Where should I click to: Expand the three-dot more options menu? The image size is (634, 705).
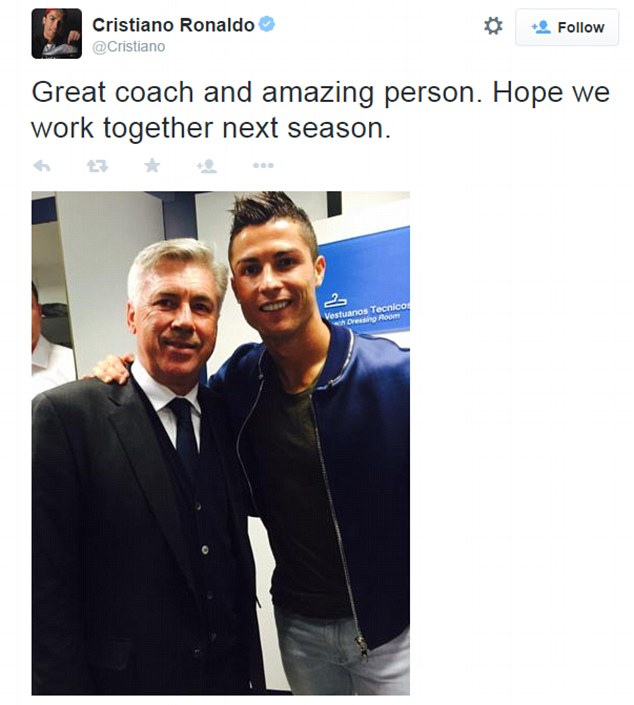click(x=262, y=166)
